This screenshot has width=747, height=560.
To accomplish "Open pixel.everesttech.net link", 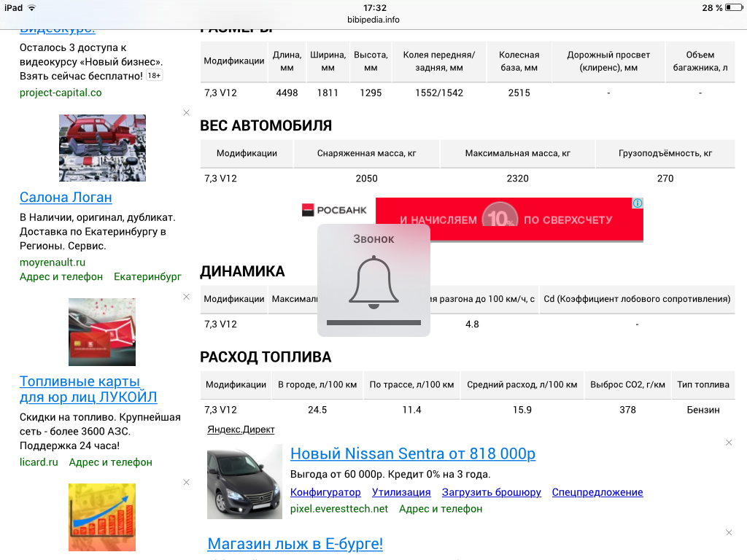I will point(339,508).
